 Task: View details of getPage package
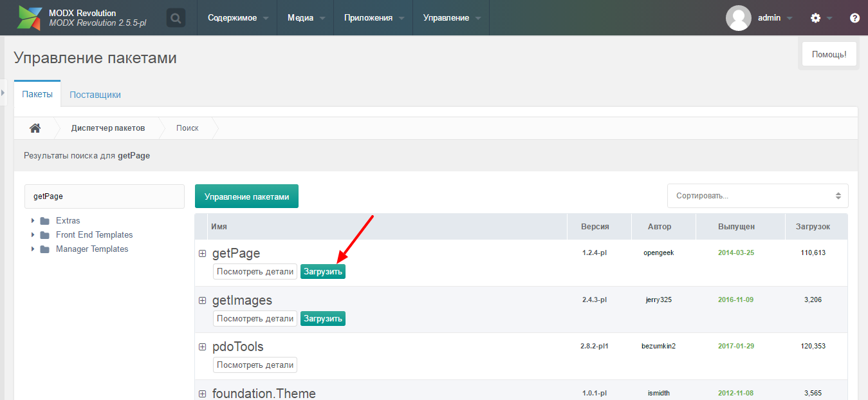[255, 272]
